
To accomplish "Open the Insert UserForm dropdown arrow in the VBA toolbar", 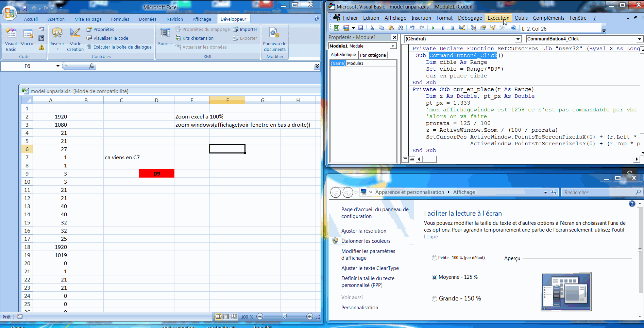I will pyautogui.click(x=353, y=28).
